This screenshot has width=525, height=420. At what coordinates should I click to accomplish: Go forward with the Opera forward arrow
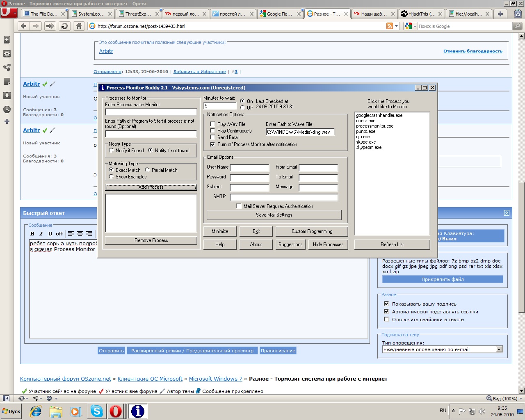point(37,26)
